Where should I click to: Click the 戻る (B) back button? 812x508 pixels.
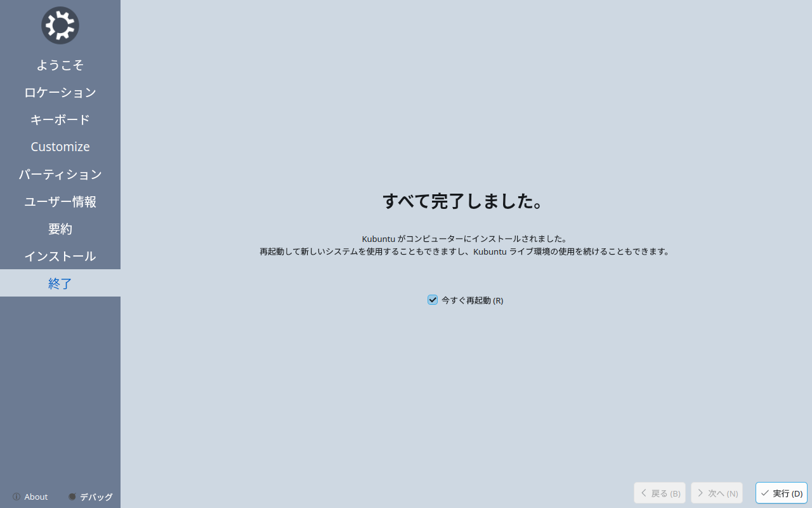(x=660, y=493)
